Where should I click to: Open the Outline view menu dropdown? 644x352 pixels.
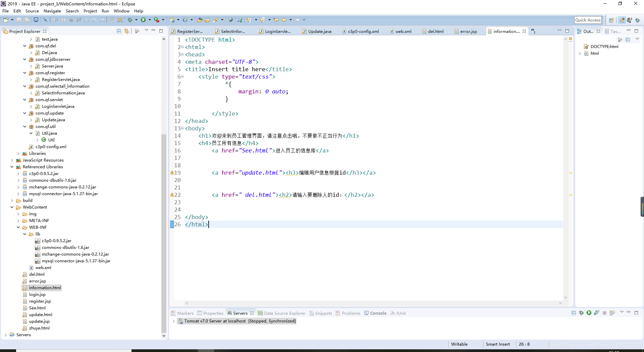[637, 40]
